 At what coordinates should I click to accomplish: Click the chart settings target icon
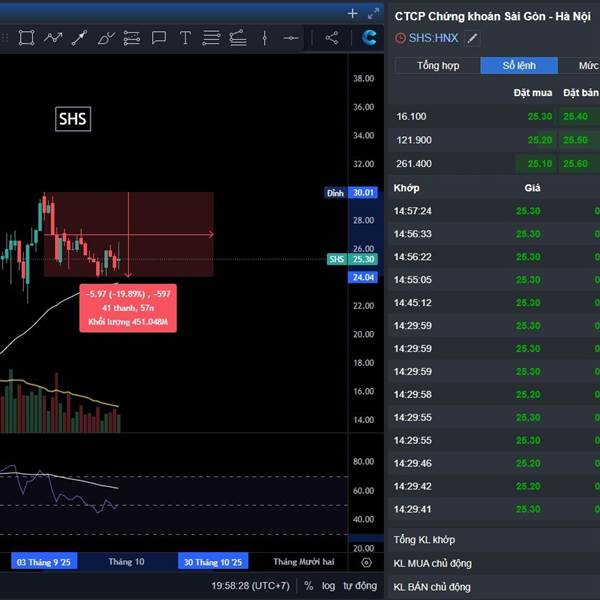[x=366, y=562]
